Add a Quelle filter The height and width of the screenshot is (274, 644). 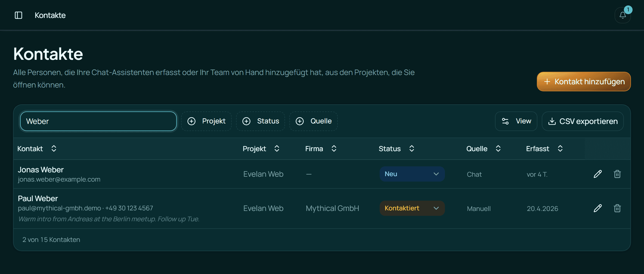pyautogui.click(x=314, y=121)
